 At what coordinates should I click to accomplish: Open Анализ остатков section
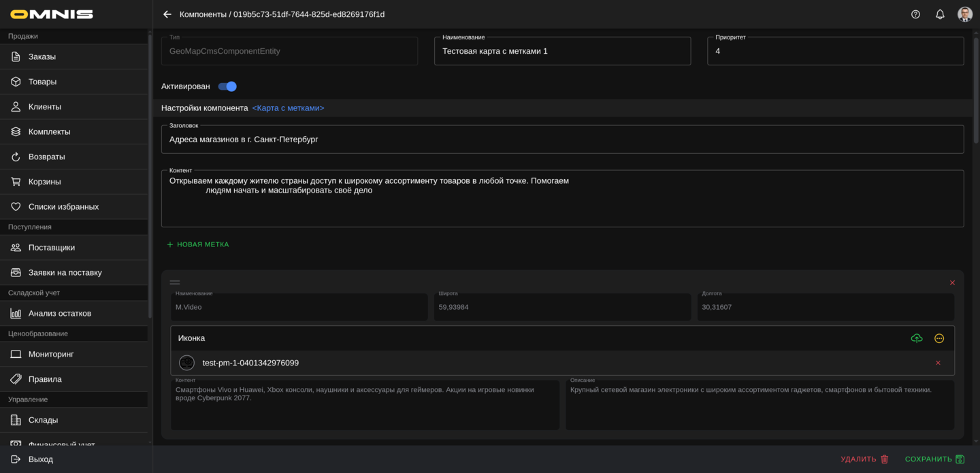coord(60,313)
